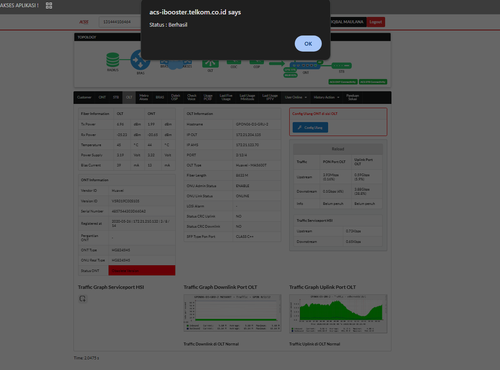Click the ACS STB connectivity badge
The height and width of the screenshot is (370, 500).
point(373,82)
